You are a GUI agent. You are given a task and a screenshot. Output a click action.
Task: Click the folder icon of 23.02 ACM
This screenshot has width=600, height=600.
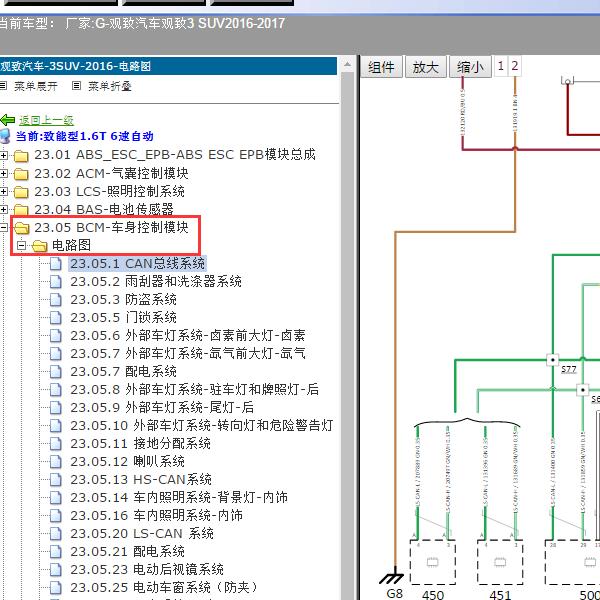(21, 174)
